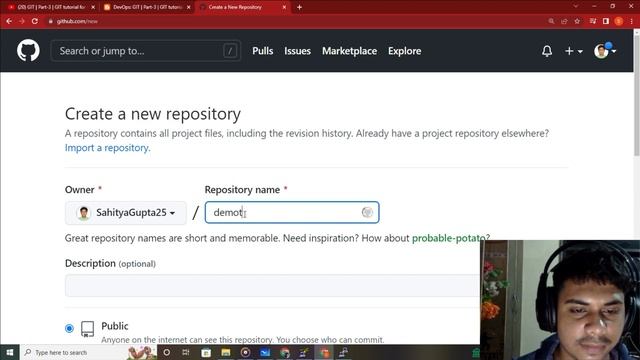Open the notifications bell
Image resolution: width=640 pixels, height=360 pixels.
pos(547,51)
